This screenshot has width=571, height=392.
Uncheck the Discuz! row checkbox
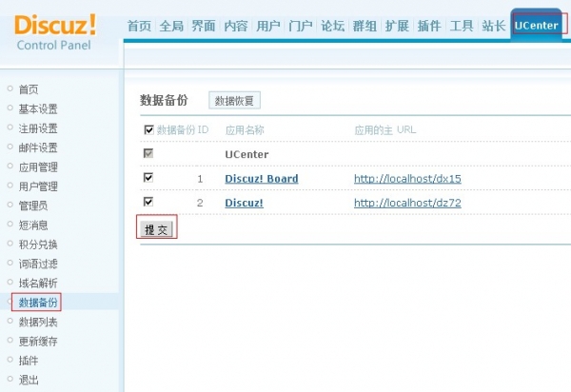pyautogui.click(x=148, y=202)
